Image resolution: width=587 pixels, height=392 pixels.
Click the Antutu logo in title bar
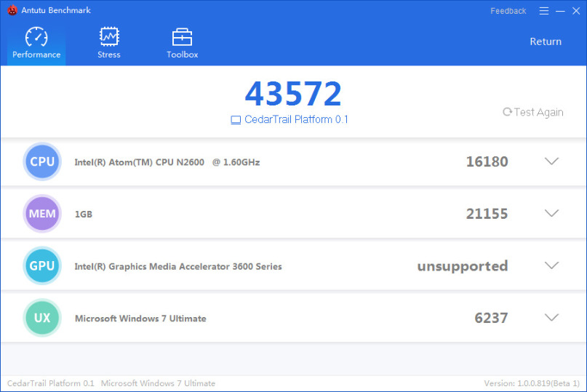point(12,11)
